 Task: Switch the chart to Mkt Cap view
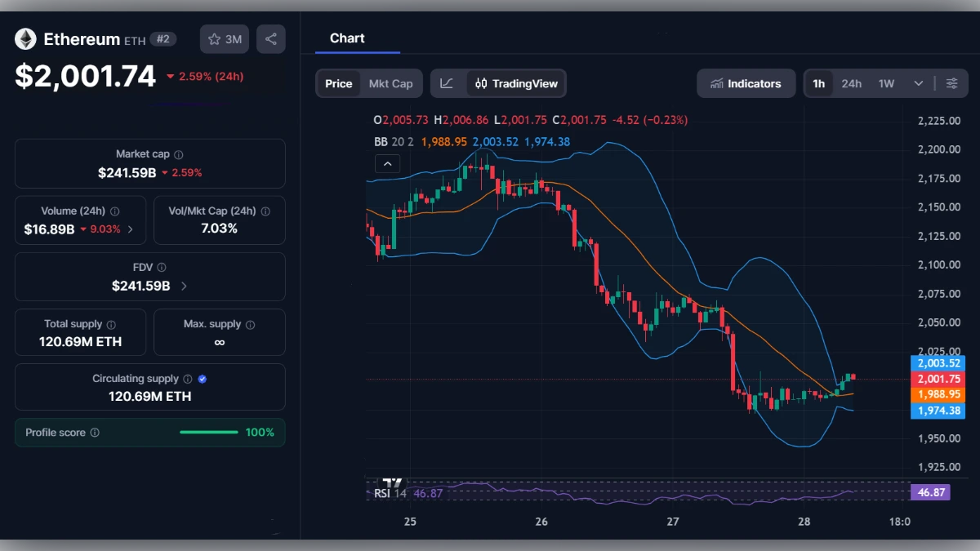(x=390, y=82)
